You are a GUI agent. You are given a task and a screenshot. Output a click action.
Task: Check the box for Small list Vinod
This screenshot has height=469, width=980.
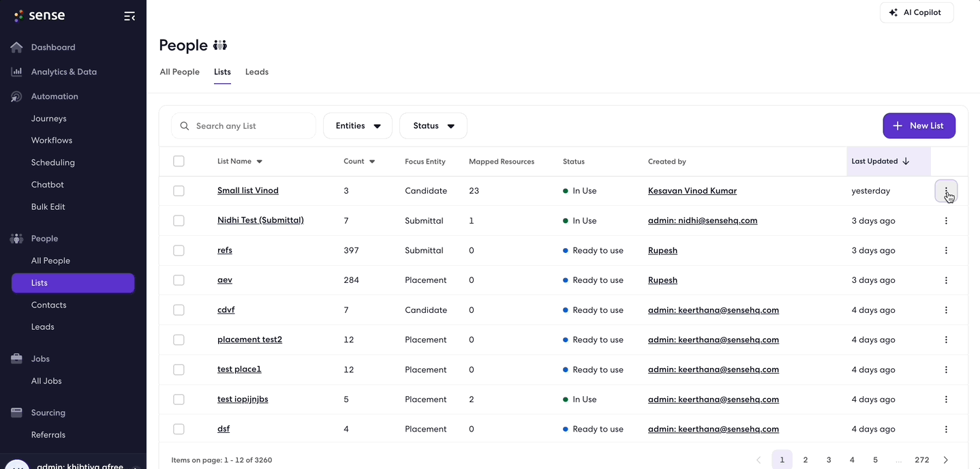(179, 191)
